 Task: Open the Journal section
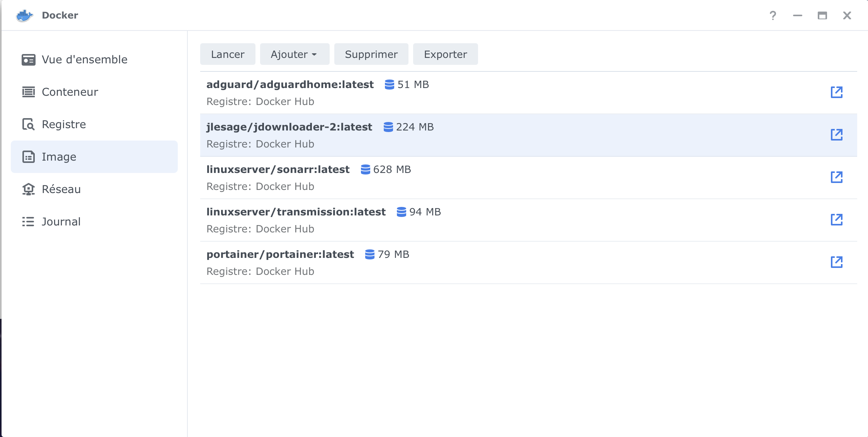tap(61, 222)
